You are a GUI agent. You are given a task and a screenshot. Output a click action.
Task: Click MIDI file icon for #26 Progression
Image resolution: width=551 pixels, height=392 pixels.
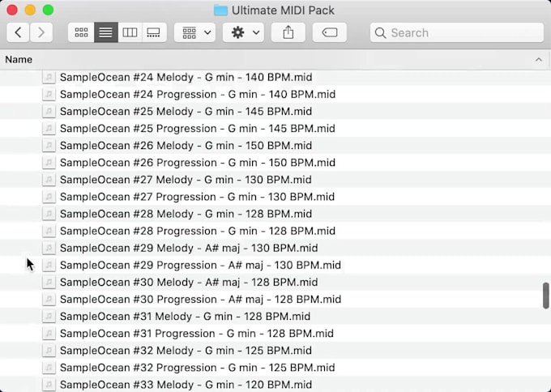[49, 162]
